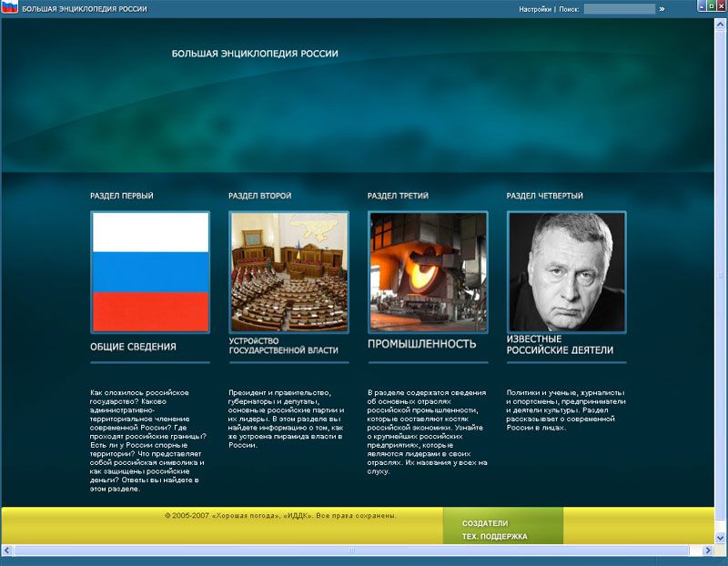728x566 pixels.
Task: Click the horizontal scrollbar right arrow
Action: pyautogui.click(x=707, y=551)
